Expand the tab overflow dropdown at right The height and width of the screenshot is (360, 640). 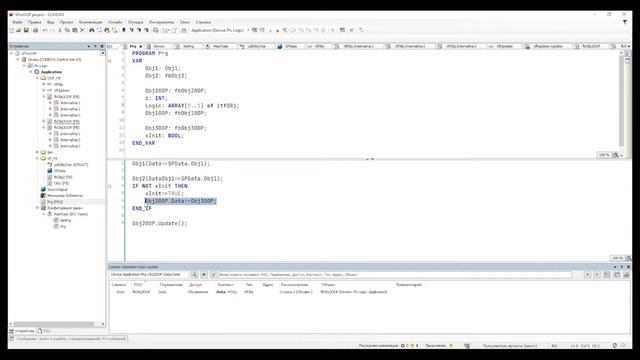tap(629, 47)
